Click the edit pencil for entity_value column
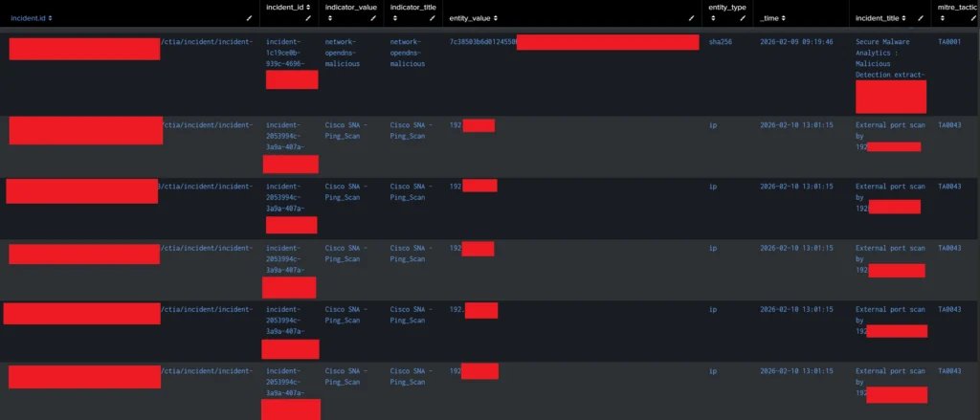 [x=691, y=17]
